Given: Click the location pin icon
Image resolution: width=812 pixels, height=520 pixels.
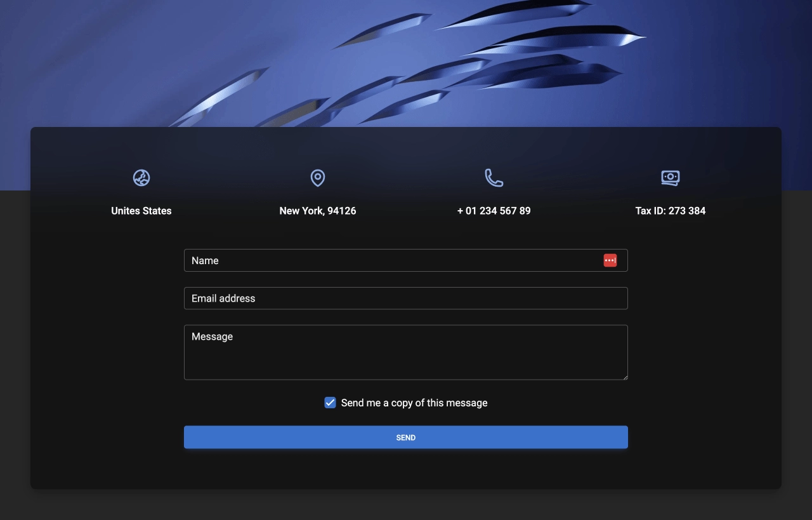Looking at the screenshot, I should (318, 178).
